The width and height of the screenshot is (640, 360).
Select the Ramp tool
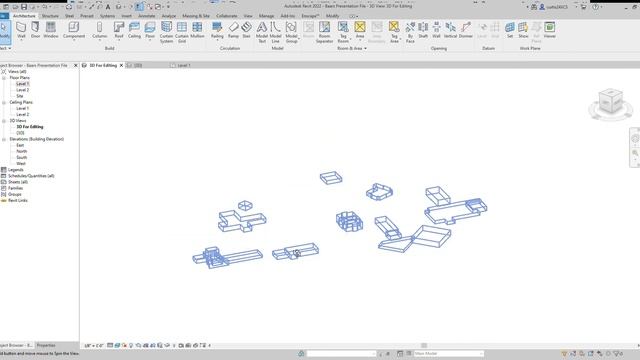tap(233, 30)
